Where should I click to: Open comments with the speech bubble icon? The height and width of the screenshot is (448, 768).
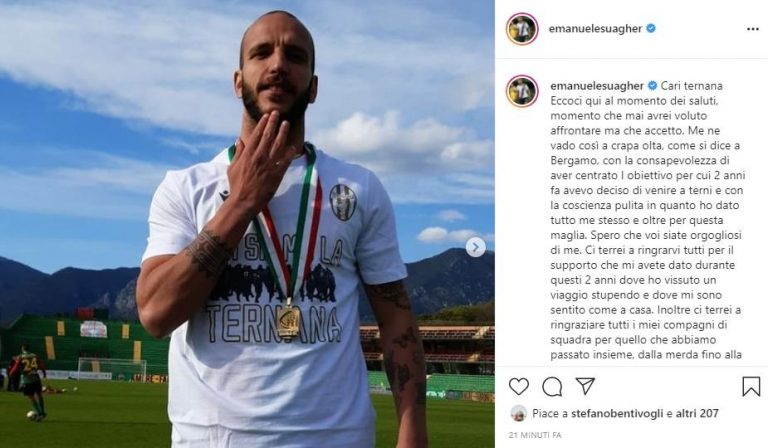pyautogui.click(x=552, y=387)
